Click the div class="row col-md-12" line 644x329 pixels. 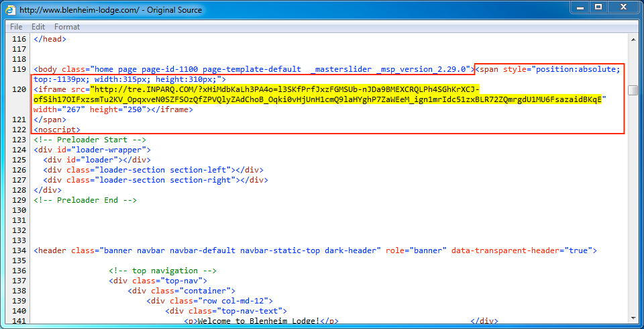tap(209, 301)
